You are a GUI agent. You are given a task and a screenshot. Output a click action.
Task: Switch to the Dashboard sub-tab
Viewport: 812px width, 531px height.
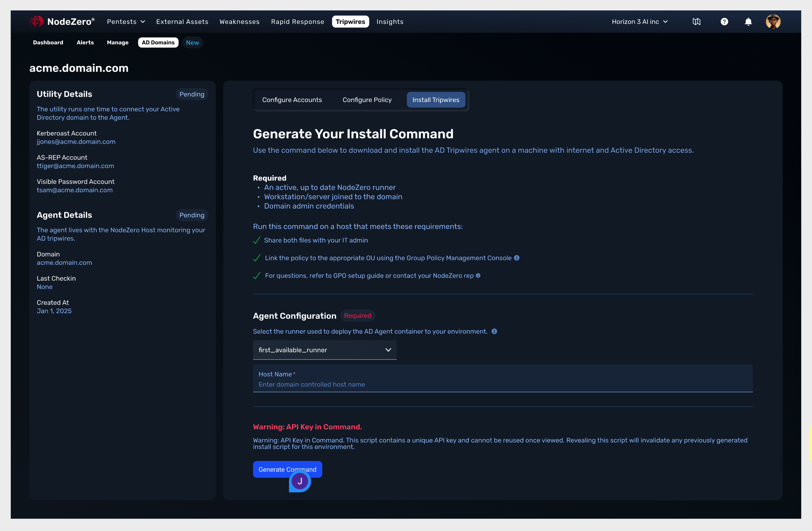(x=48, y=43)
